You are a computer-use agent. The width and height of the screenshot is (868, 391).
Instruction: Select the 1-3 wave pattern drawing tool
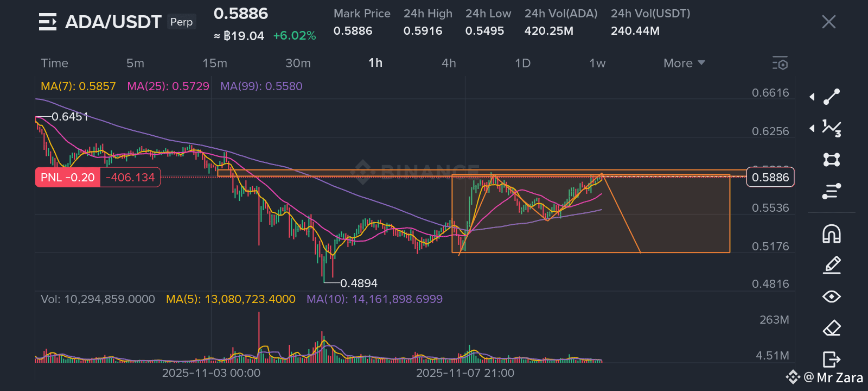832,128
